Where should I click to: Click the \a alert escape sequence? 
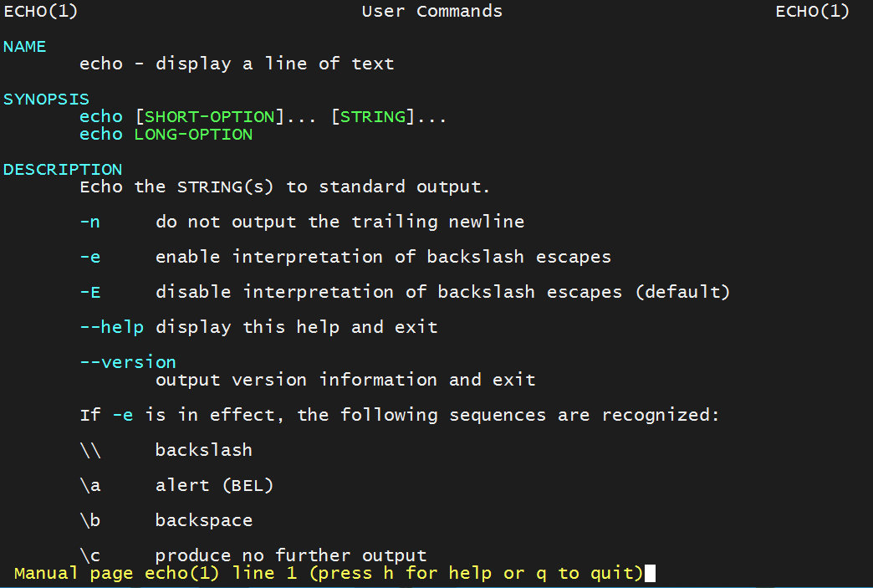click(90, 485)
